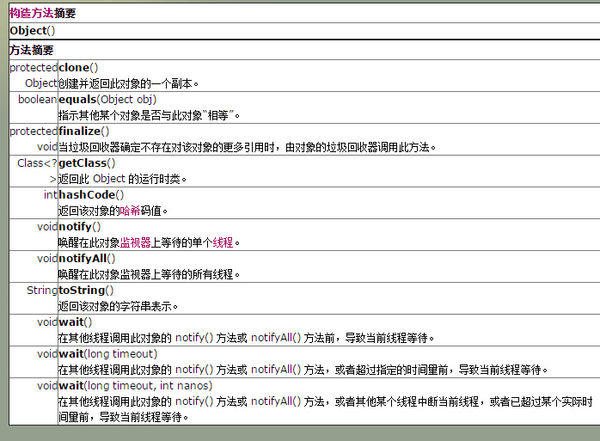Click the equals description about 相等
The image size is (600, 441).
point(149,115)
